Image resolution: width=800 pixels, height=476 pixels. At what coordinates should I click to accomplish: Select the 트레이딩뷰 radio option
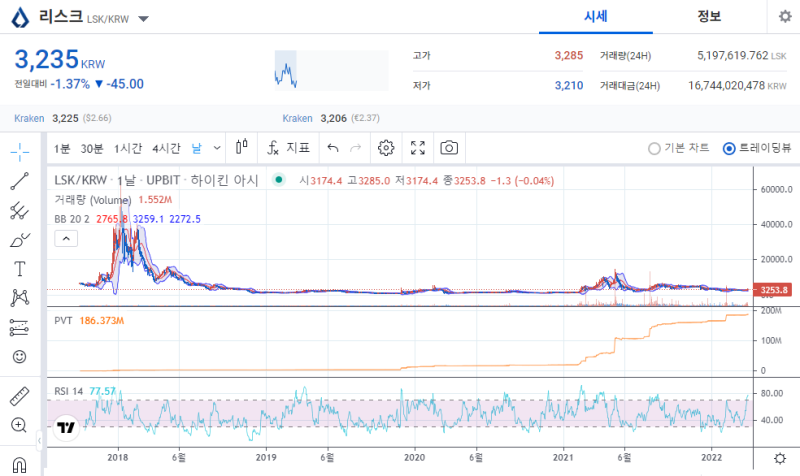(x=757, y=148)
